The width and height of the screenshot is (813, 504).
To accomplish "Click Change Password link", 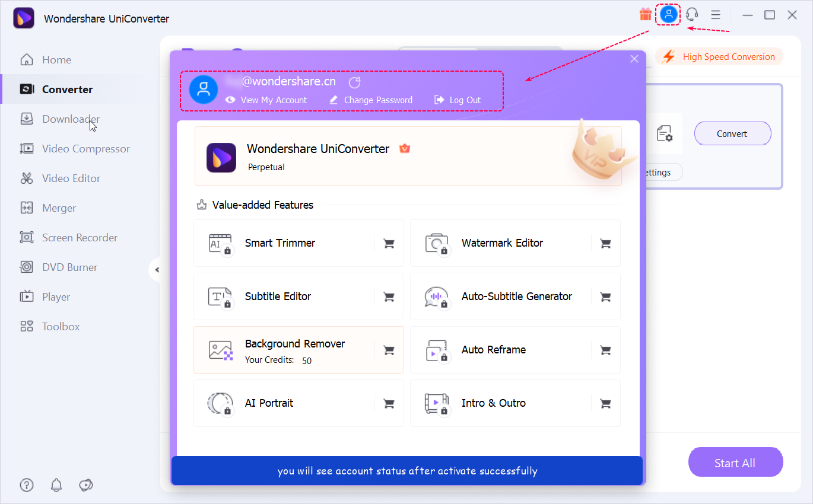I will (371, 100).
